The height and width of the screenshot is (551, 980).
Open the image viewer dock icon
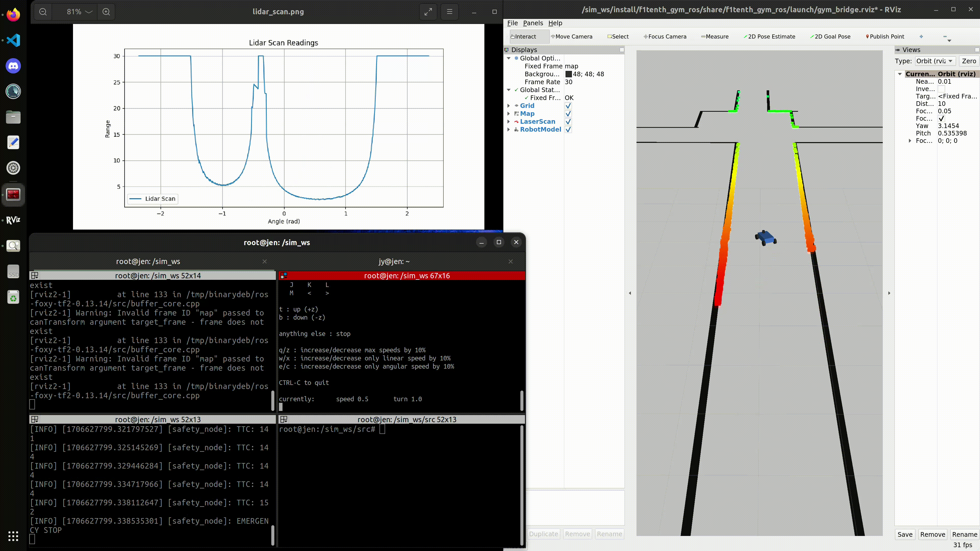click(13, 246)
